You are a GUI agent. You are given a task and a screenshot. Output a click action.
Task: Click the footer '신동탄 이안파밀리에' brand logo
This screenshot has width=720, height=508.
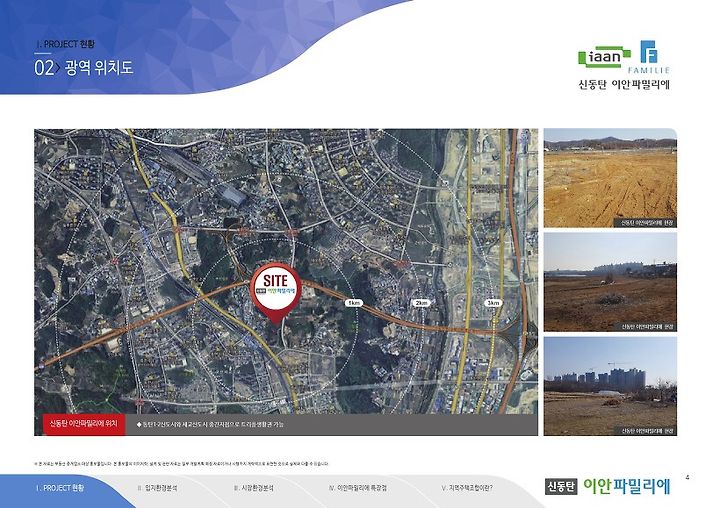tap(608, 486)
